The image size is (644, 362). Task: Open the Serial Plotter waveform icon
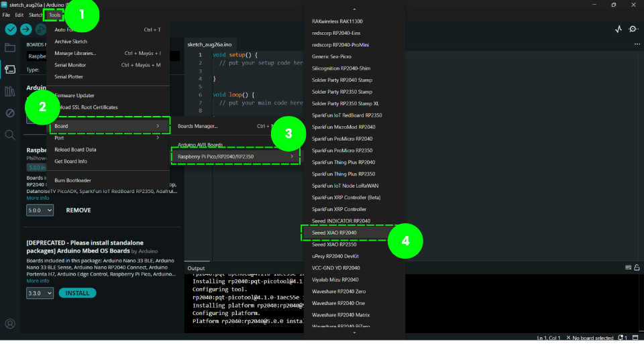[x=618, y=29]
